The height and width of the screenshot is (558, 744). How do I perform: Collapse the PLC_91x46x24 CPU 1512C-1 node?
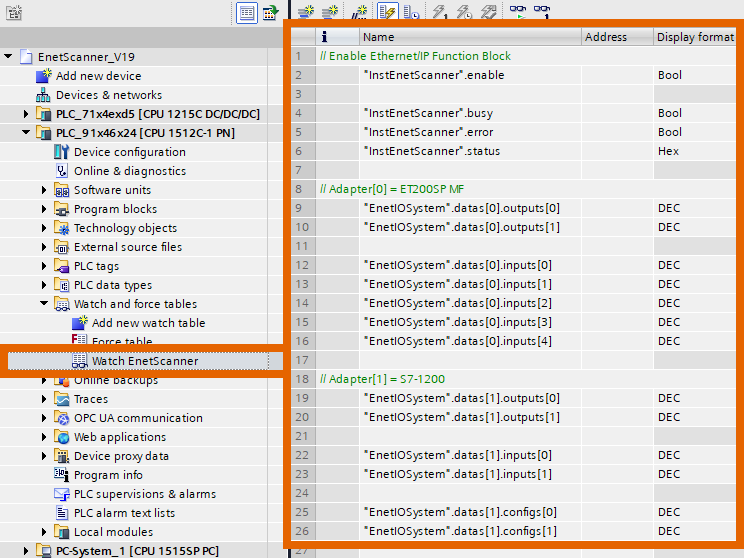pyautogui.click(x=26, y=133)
